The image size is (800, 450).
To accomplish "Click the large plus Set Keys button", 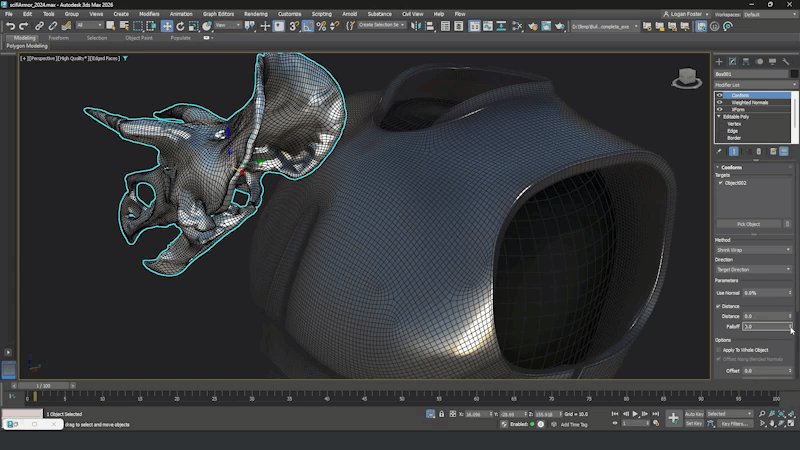I will click(673, 418).
